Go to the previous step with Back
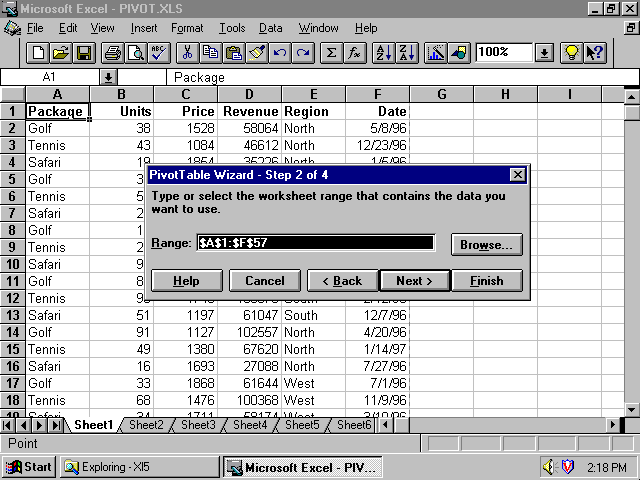This screenshot has width=640, height=480. 342,280
